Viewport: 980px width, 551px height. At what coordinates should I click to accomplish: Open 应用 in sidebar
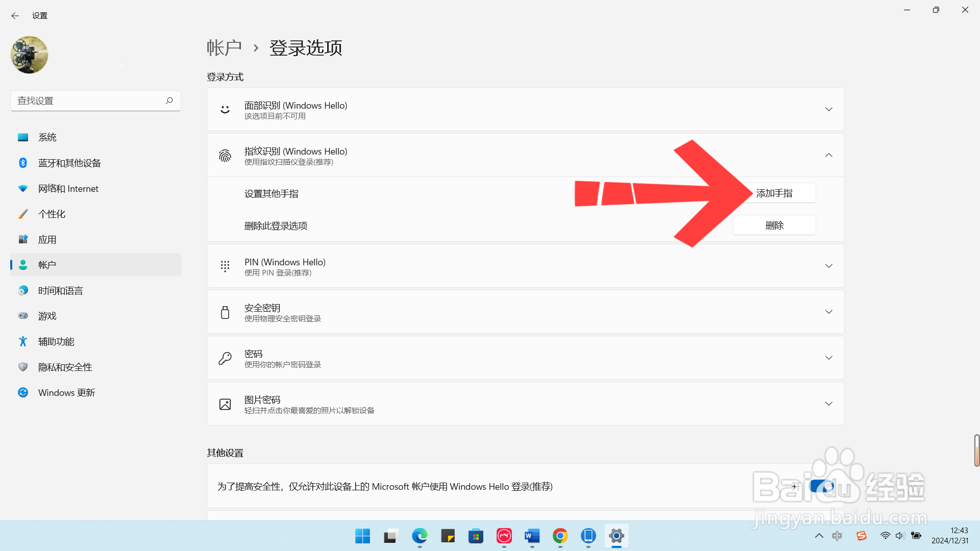(x=95, y=239)
